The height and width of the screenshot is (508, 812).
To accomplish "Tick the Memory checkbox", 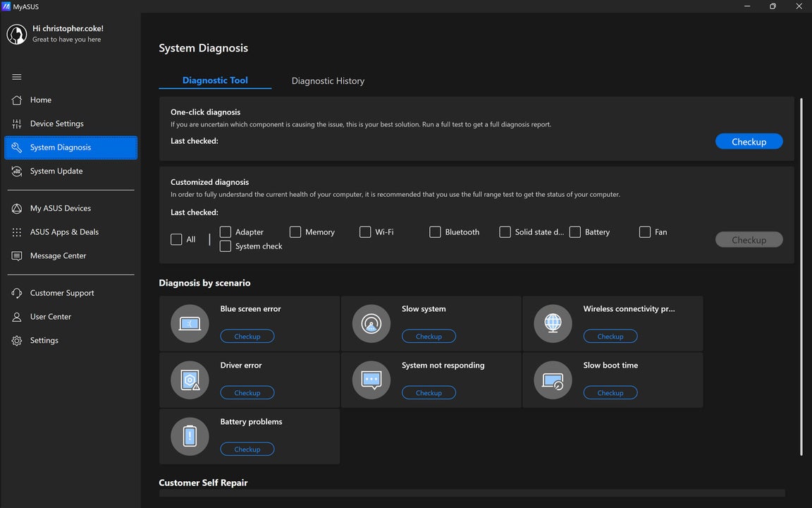I will pyautogui.click(x=295, y=232).
